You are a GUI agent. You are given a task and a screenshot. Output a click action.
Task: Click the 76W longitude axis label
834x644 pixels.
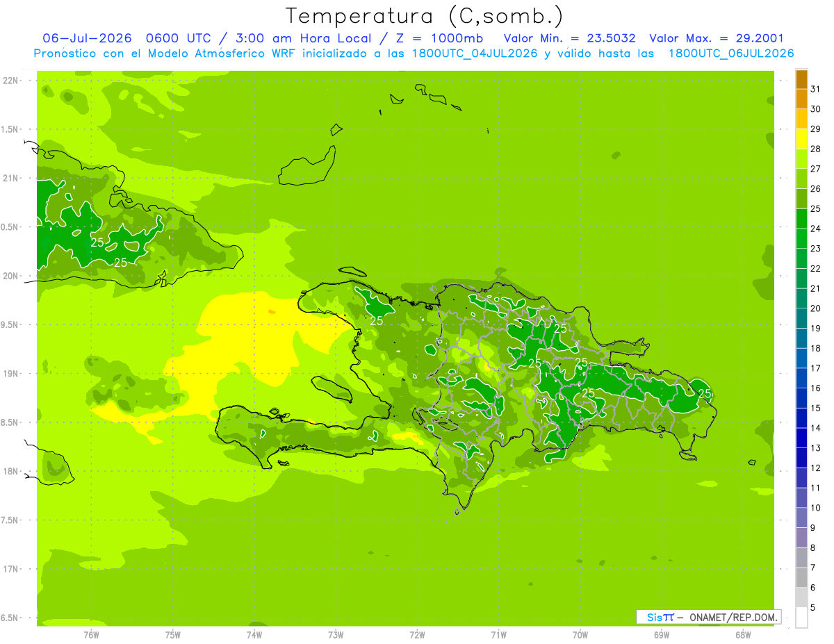tap(91, 635)
